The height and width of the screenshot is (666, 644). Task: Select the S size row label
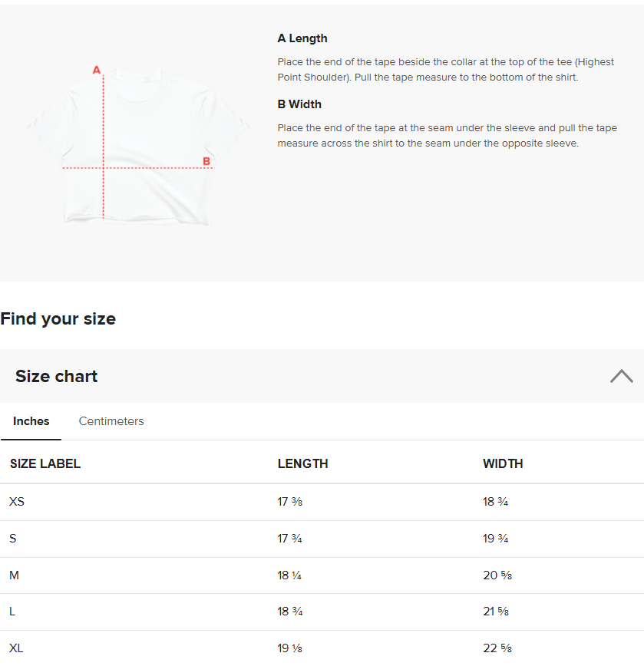13,539
